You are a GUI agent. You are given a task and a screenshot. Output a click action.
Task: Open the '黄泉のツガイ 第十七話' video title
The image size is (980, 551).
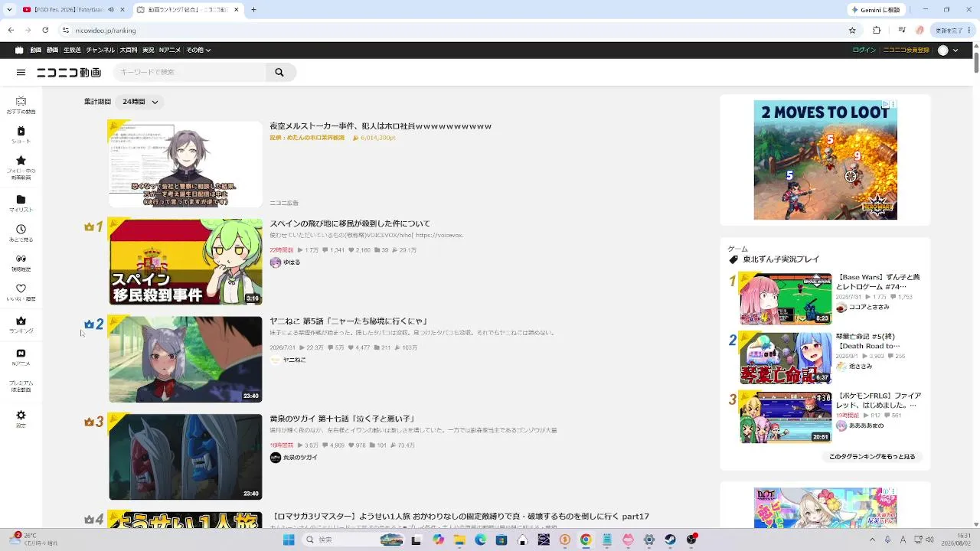(341, 419)
